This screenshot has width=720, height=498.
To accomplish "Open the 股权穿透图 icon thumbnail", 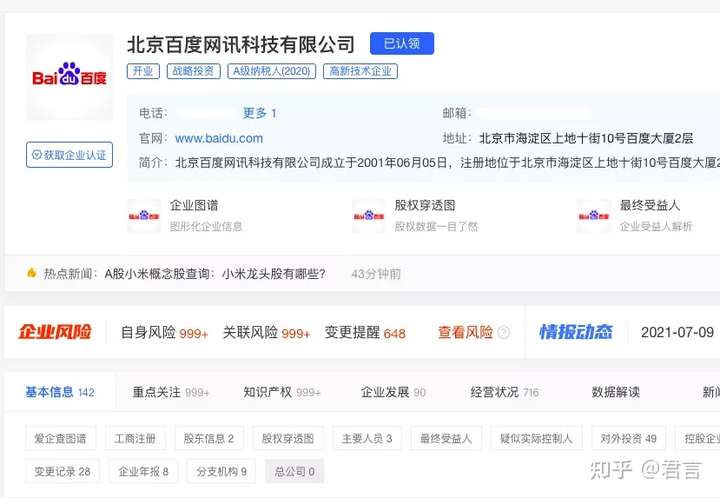I will (x=369, y=216).
